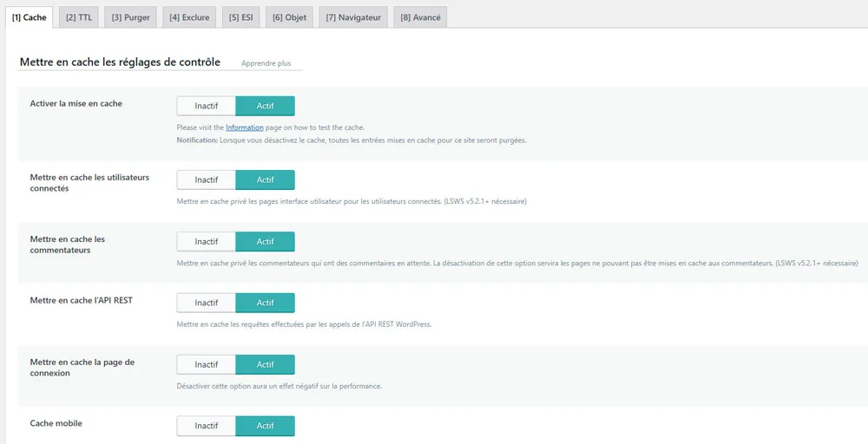Switch Cache mobile to Inactif
868x444 pixels.
207,426
